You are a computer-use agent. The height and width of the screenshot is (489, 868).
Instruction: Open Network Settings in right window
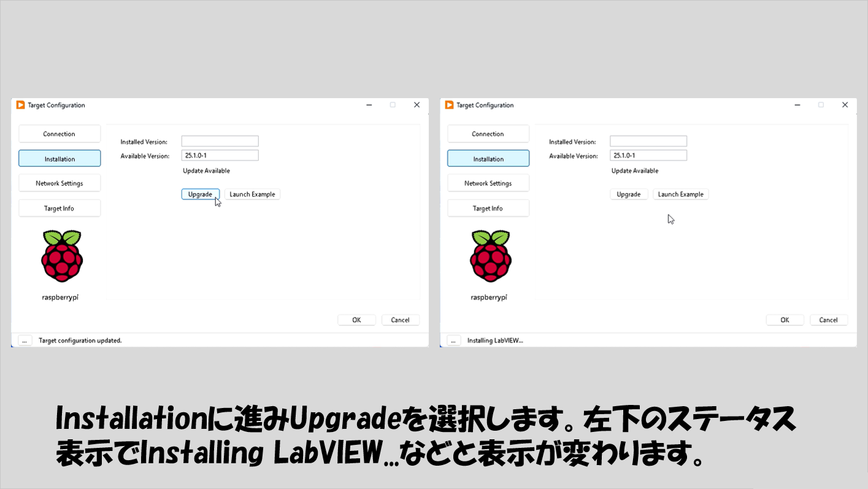click(488, 183)
